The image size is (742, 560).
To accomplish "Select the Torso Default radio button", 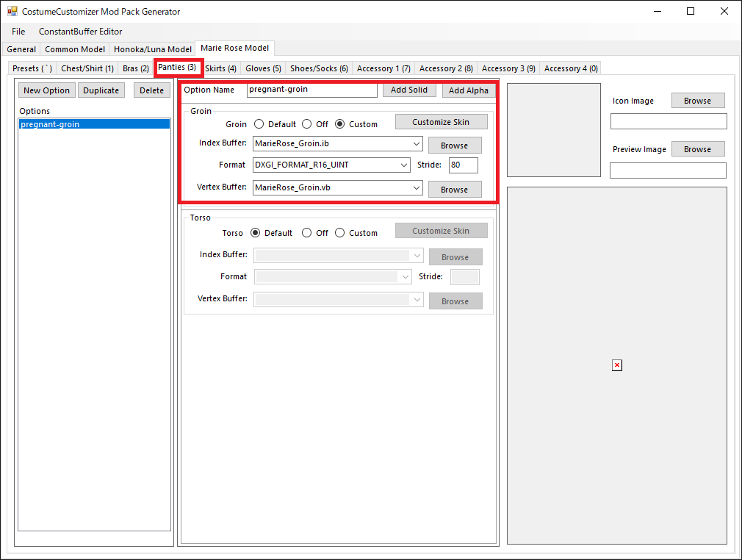I will (255, 233).
